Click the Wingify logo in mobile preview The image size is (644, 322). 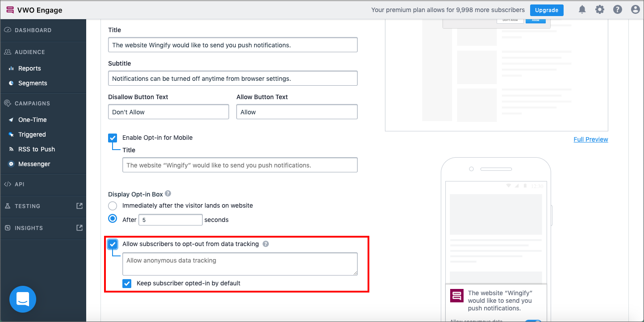(x=457, y=296)
